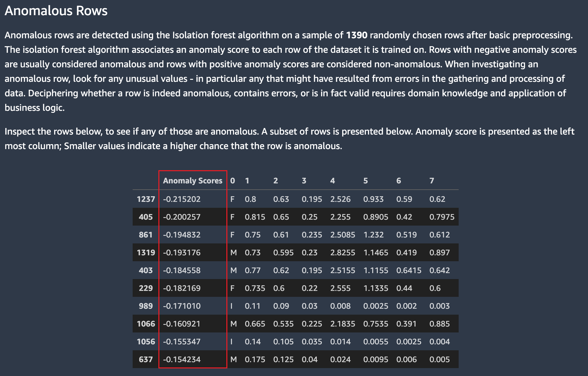Select row index 405
The image size is (588, 376).
146,217
